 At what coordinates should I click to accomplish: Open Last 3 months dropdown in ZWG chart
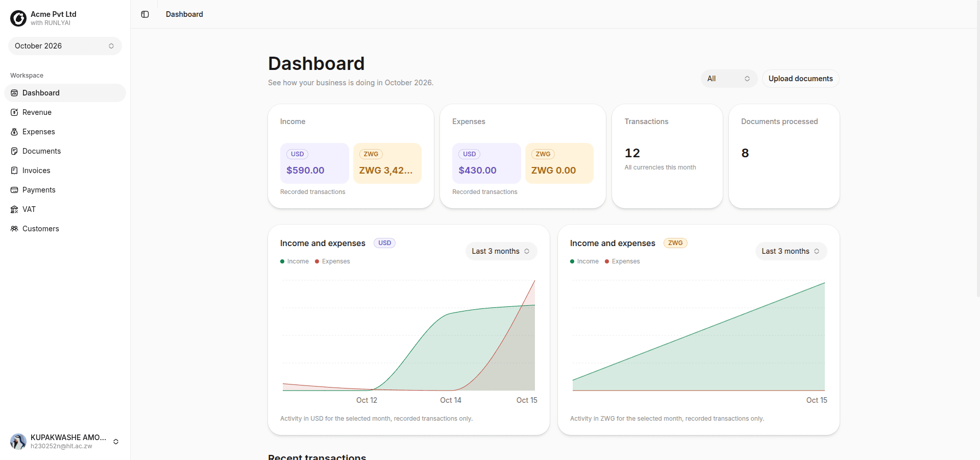coord(791,251)
